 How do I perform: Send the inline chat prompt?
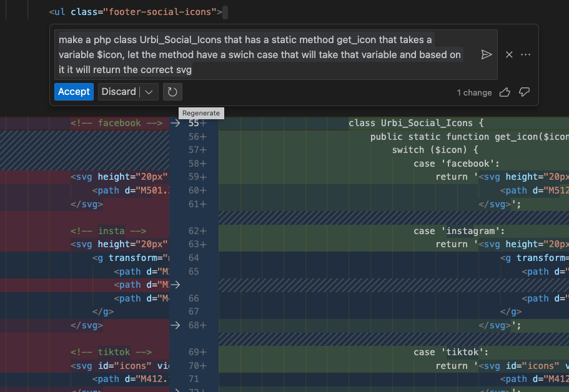(487, 55)
